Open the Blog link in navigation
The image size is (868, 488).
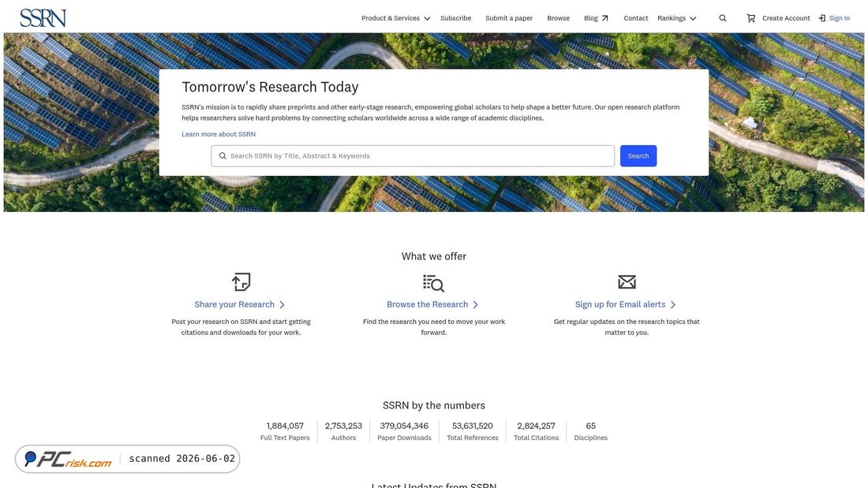(591, 18)
